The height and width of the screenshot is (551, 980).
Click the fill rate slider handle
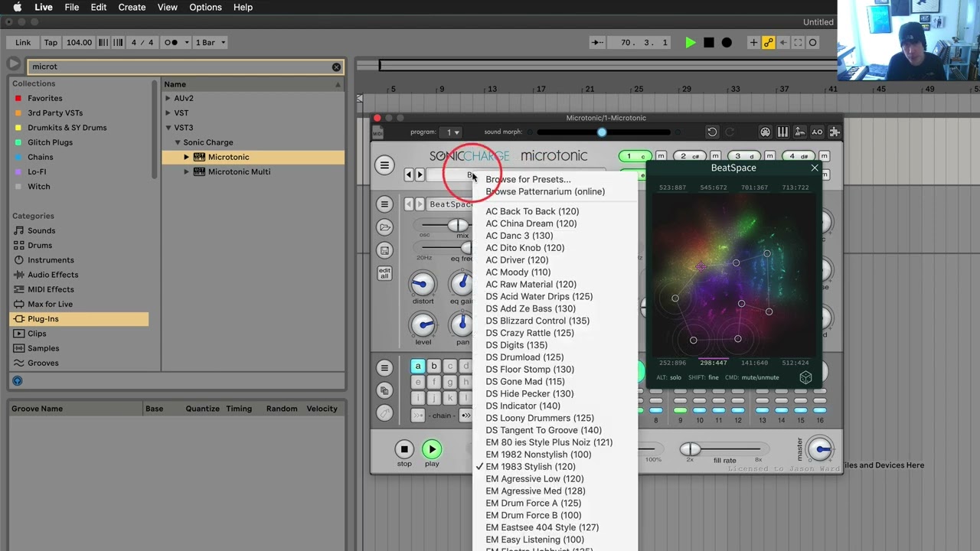pyautogui.click(x=690, y=449)
